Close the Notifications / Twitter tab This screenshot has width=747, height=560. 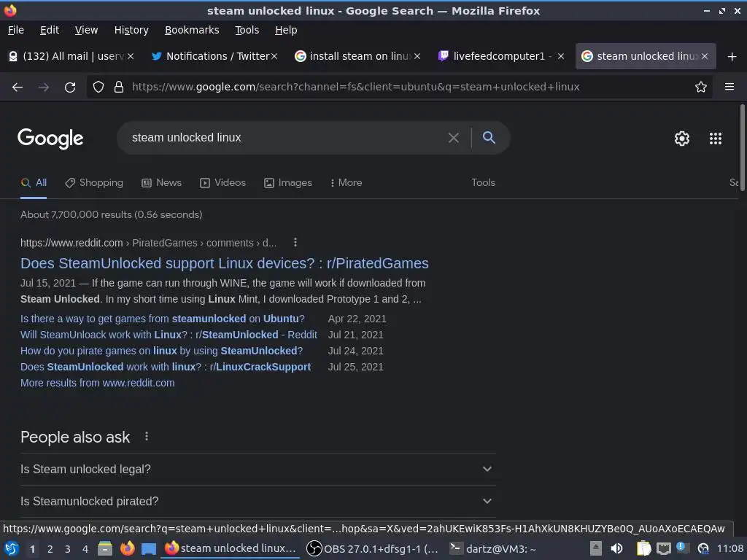coord(274,56)
